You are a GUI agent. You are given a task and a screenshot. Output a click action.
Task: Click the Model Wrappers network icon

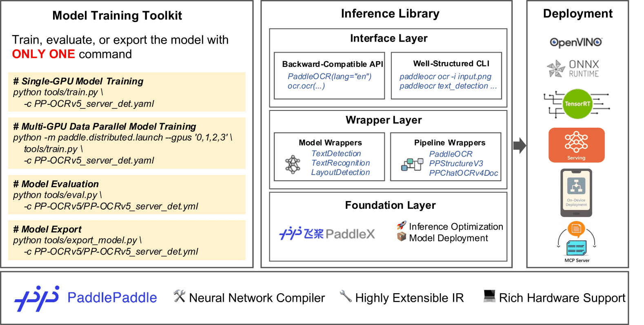pos(293,164)
